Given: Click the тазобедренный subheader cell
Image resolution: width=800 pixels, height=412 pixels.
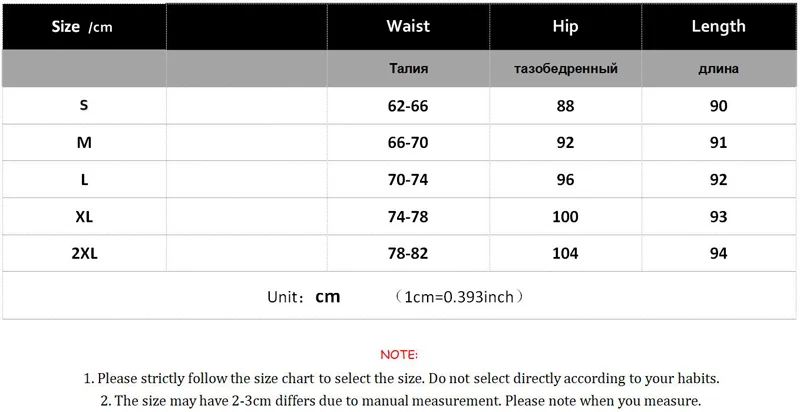Looking at the screenshot, I should click(565, 69).
